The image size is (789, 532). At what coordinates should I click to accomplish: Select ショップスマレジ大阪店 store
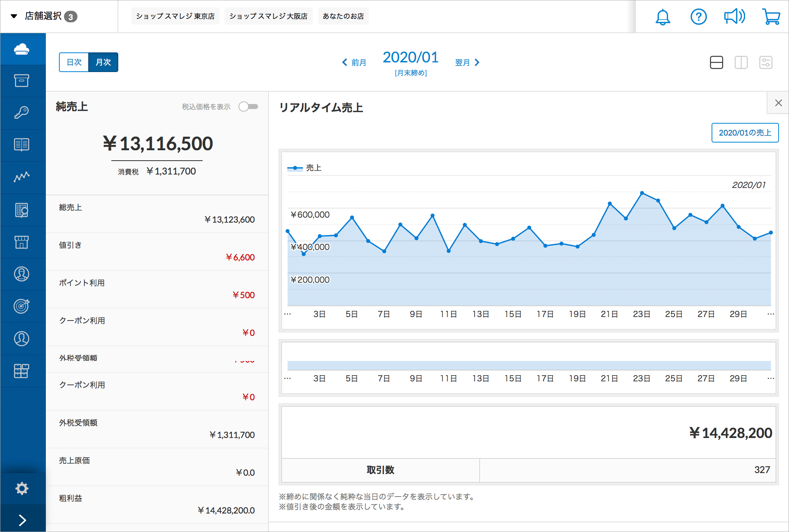[x=269, y=16]
